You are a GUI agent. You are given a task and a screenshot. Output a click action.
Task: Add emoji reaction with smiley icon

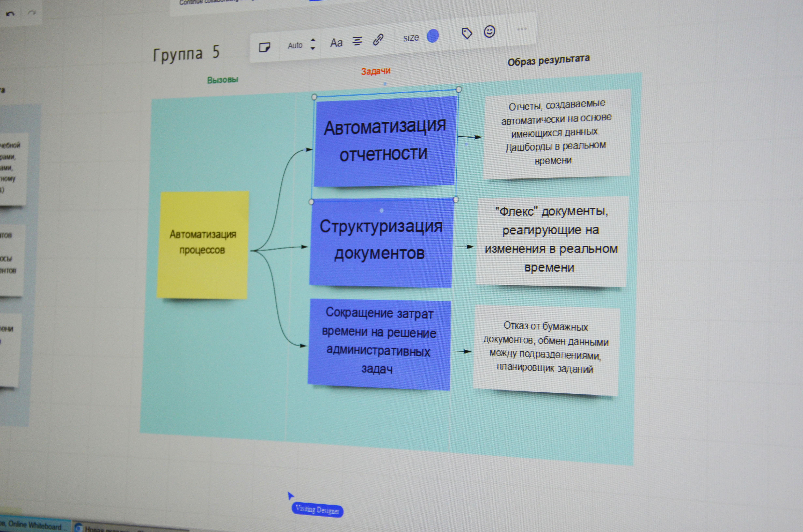(x=489, y=32)
